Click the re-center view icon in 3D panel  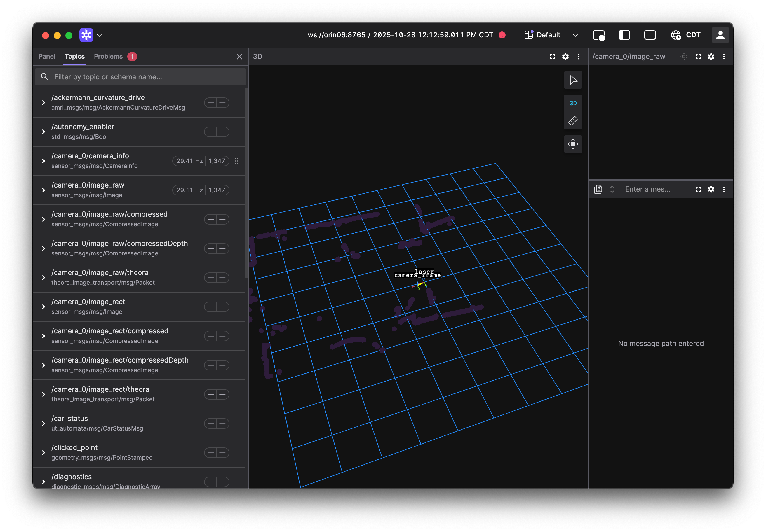point(573,144)
